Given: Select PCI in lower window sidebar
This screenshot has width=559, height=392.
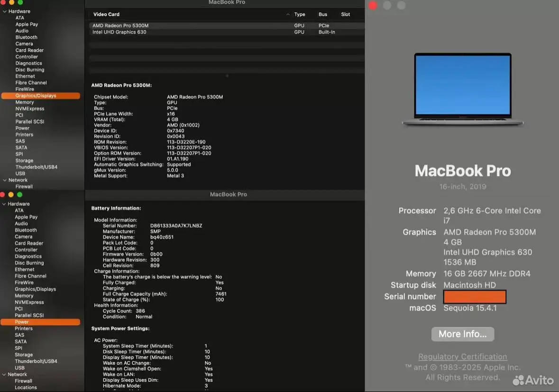Looking at the screenshot, I should [x=19, y=309].
